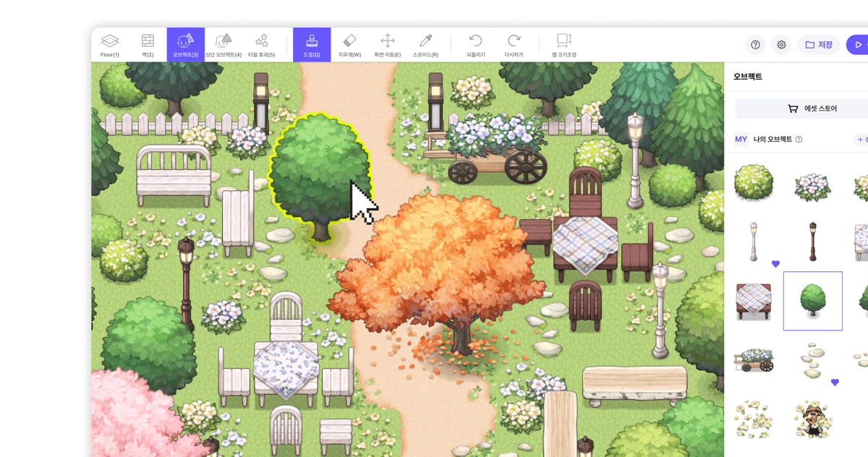Image resolution: width=868 pixels, height=457 pixels.
Task: Open the help question mark in top bar
Action: 755,45
